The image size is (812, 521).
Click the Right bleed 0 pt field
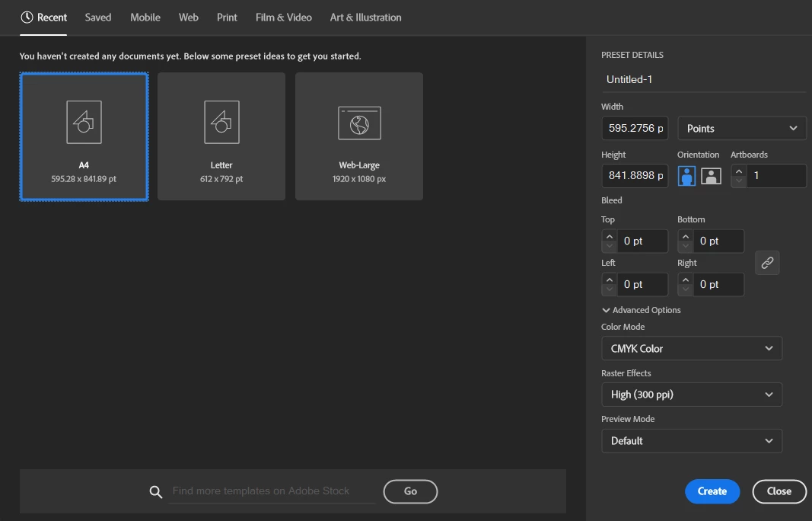pos(718,285)
